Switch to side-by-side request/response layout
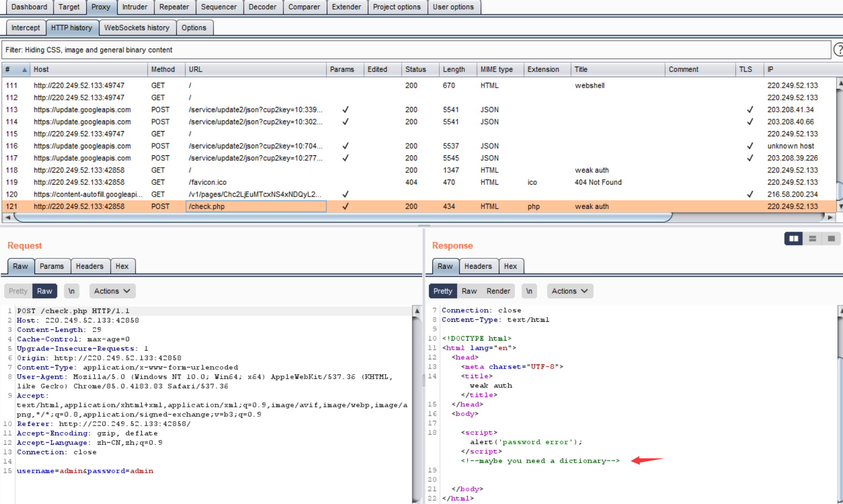Image resolution: width=843 pixels, height=504 pixels. click(794, 239)
